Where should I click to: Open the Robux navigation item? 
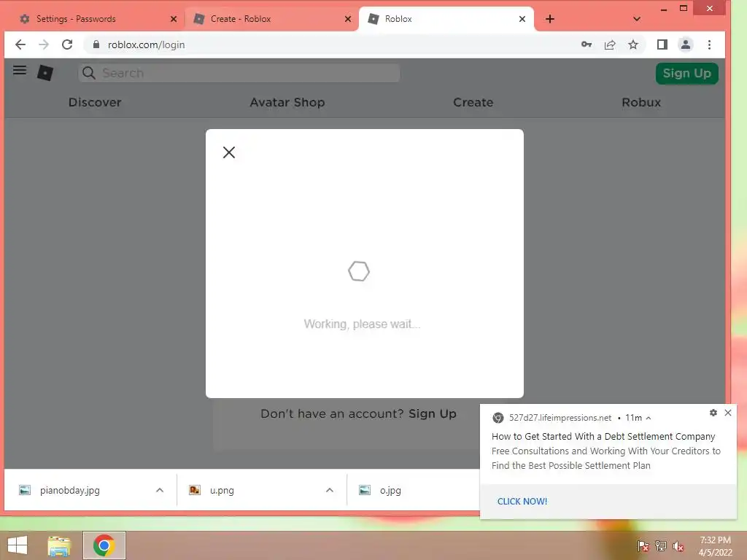pos(641,102)
